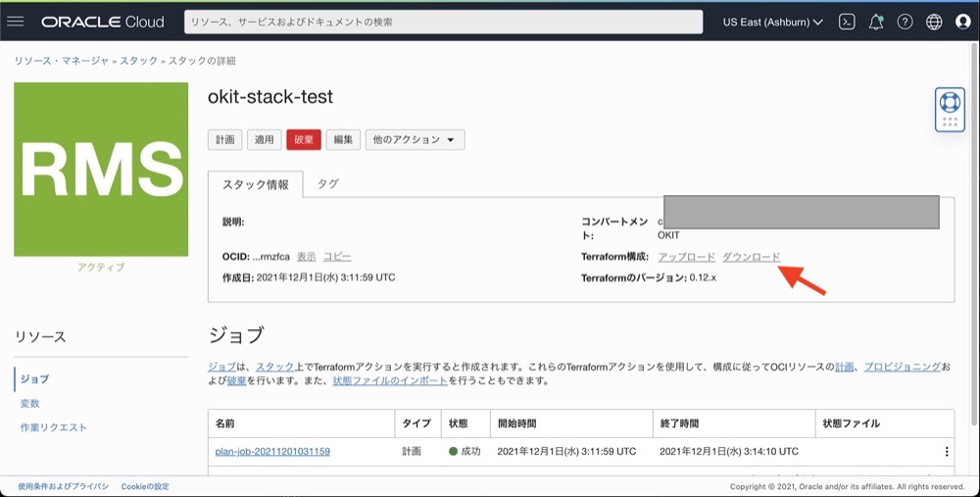
Task: Click the 破棄 link in the jobs description
Action: pos(237,380)
